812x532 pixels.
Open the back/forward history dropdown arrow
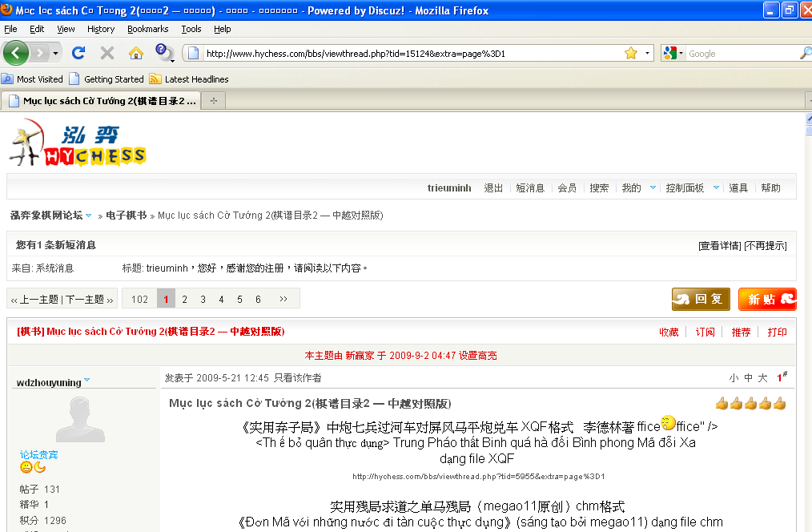pyautogui.click(x=55, y=53)
